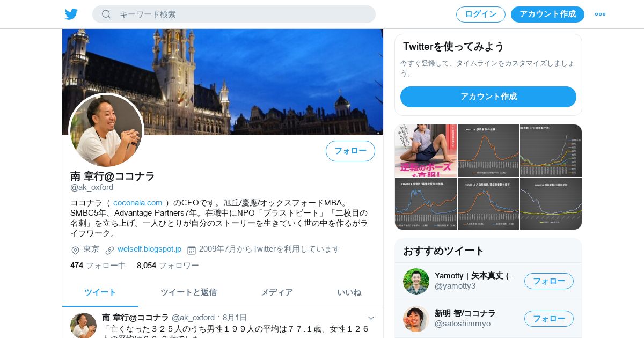Open 新明 智/ココナラ profile name
Screen dimensions: 644x338
pyautogui.click(x=465, y=313)
